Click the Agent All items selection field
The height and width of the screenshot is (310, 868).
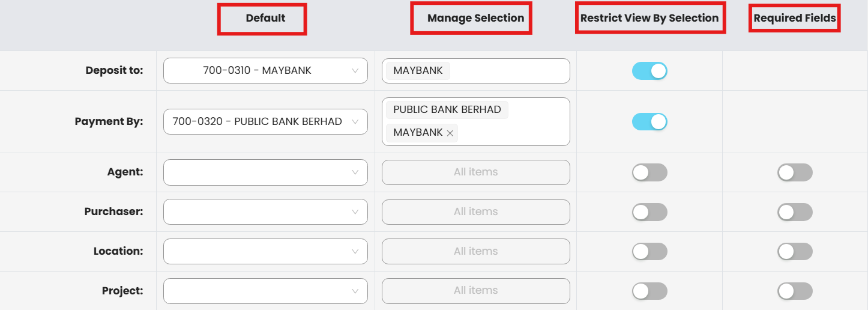475,172
